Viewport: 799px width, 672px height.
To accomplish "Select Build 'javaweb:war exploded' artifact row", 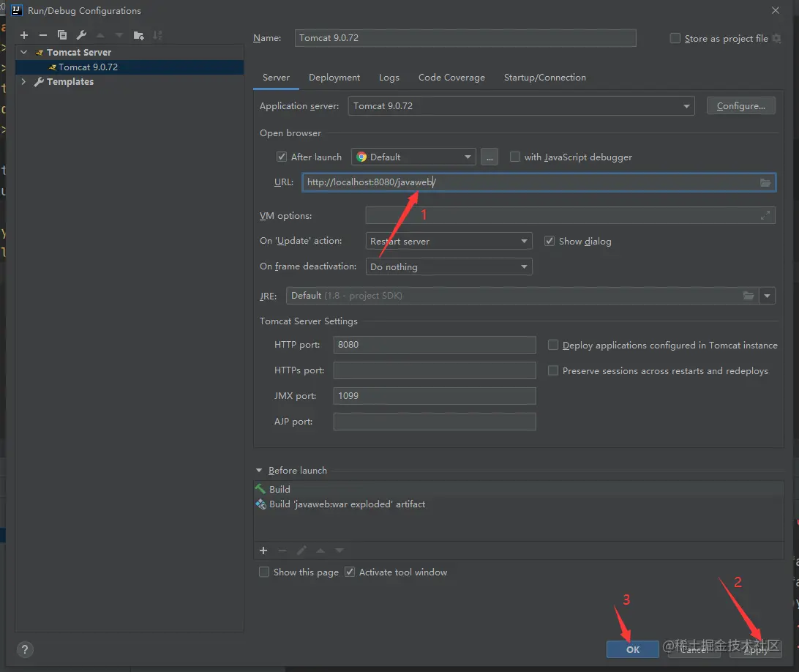I will [x=518, y=504].
